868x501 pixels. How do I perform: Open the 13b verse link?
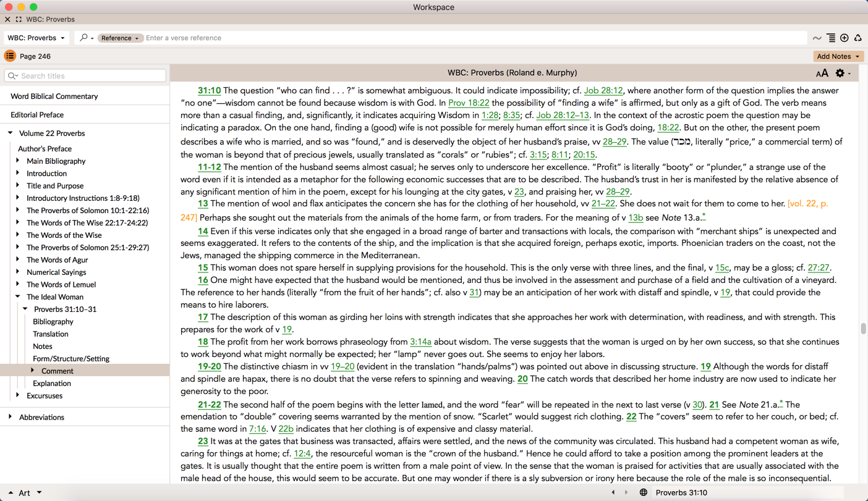636,218
